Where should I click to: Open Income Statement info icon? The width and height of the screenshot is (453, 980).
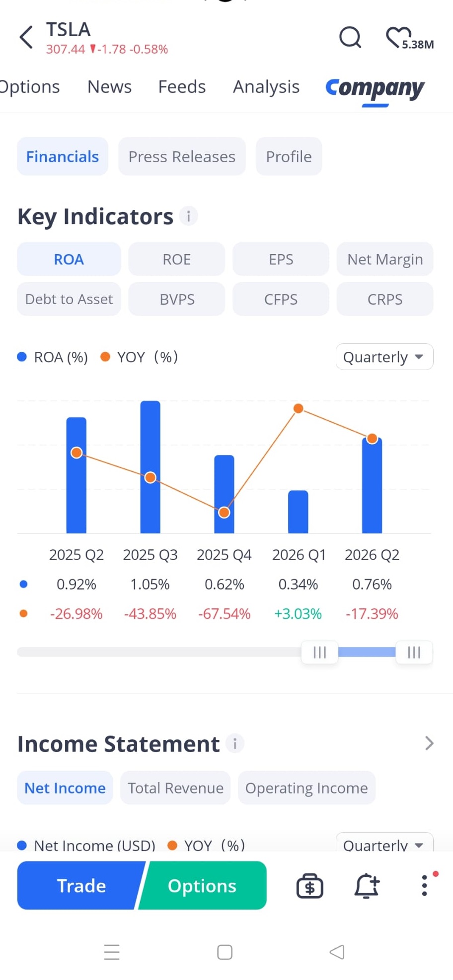pos(235,743)
